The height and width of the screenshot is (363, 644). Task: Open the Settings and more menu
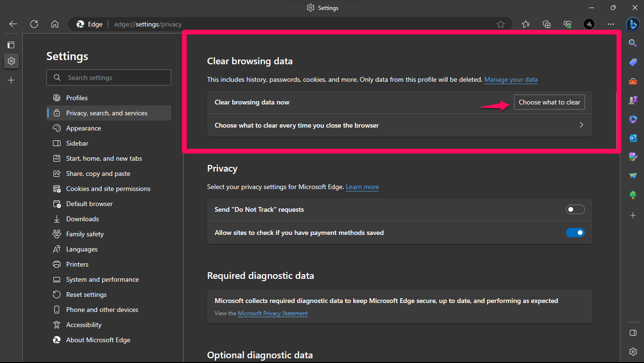[x=610, y=24]
